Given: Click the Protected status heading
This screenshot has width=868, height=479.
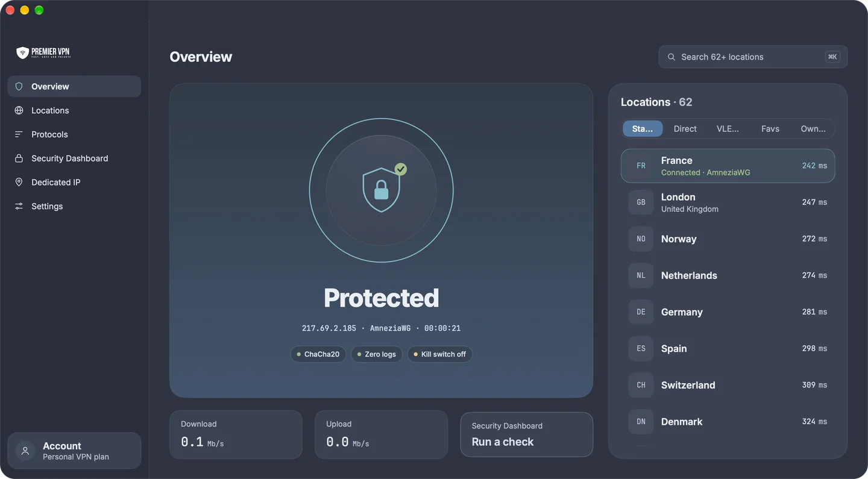Looking at the screenshot, I should [x=381, y=298].
